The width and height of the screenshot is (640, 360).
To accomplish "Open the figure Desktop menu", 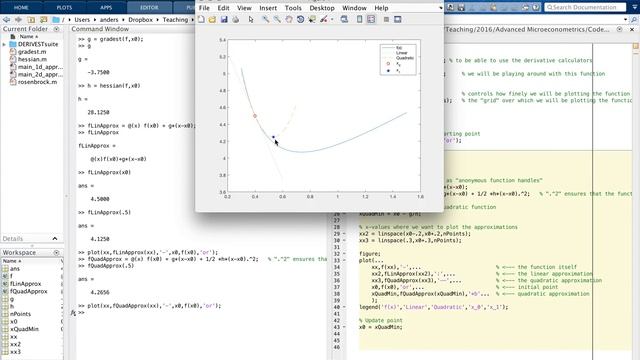I will coord(322,8).
